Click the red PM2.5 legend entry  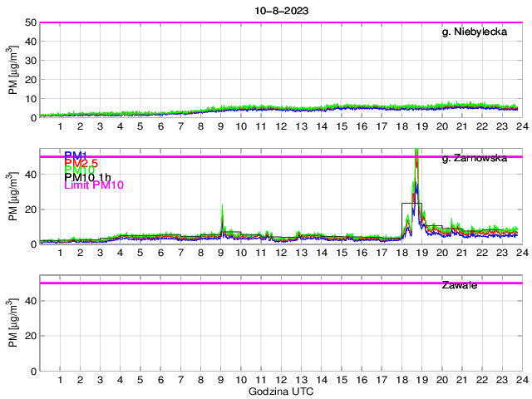tap(81, 163)
